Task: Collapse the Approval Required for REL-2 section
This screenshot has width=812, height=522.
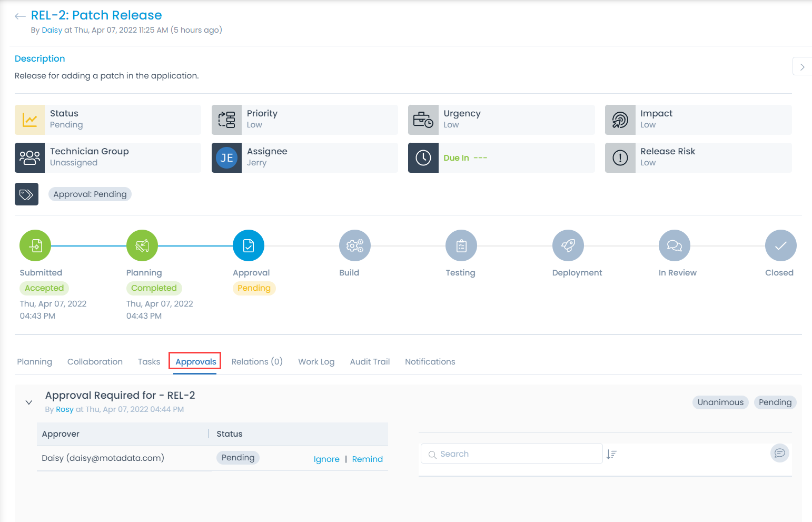Action: [x=29, y=402]
